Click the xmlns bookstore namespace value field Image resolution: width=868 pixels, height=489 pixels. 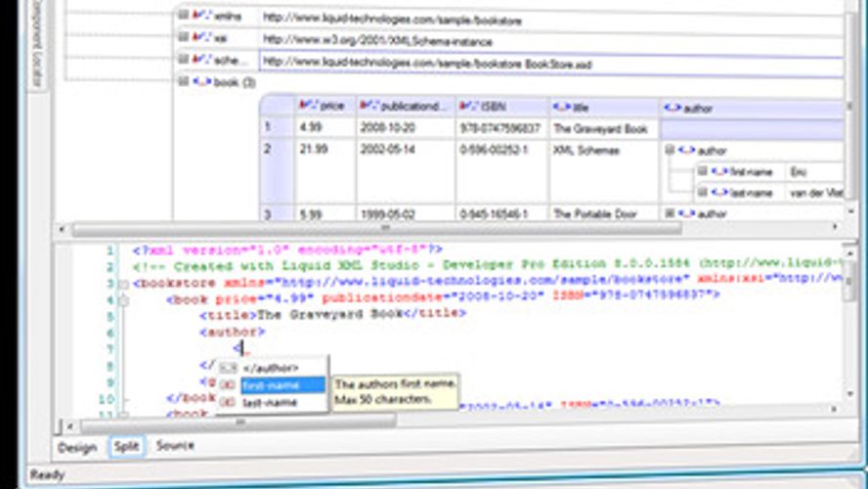tap(551, 20)
